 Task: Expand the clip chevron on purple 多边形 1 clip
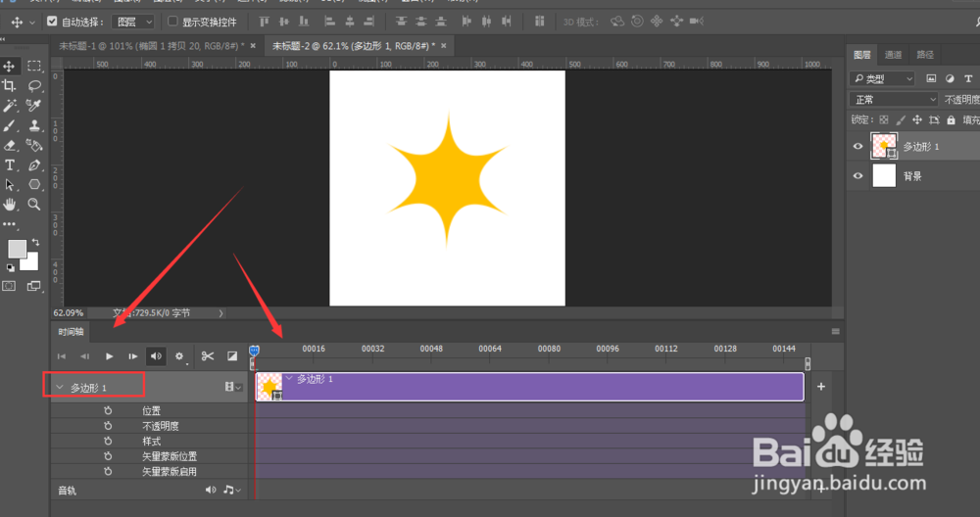(289, 378)
